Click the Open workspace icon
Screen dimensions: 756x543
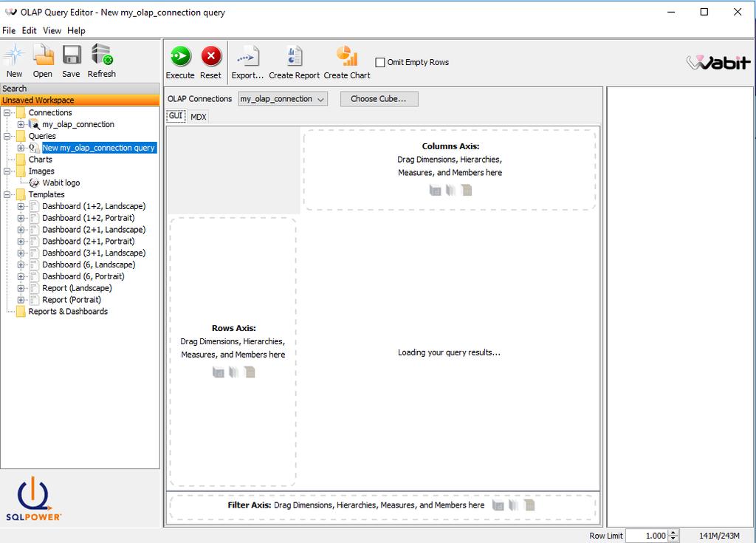point(43,55)
